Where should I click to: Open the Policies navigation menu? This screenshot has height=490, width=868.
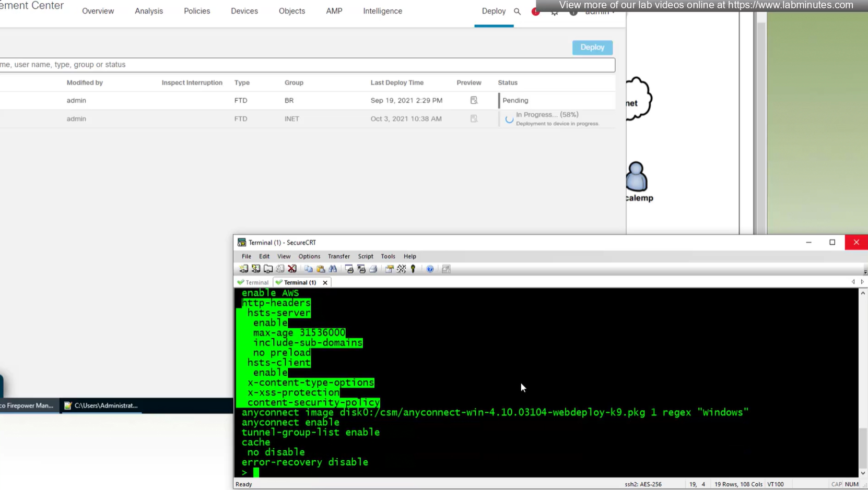pos(197,11)
